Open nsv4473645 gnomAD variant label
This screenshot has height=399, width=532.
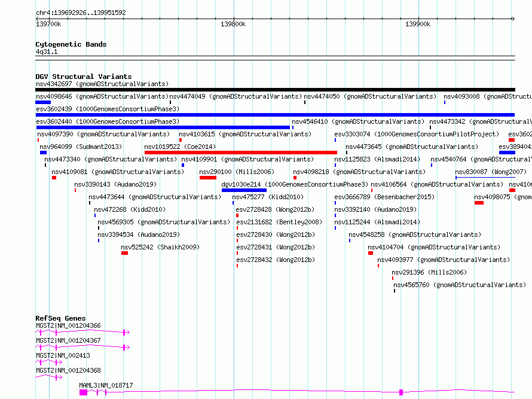[x=412, y=147]
